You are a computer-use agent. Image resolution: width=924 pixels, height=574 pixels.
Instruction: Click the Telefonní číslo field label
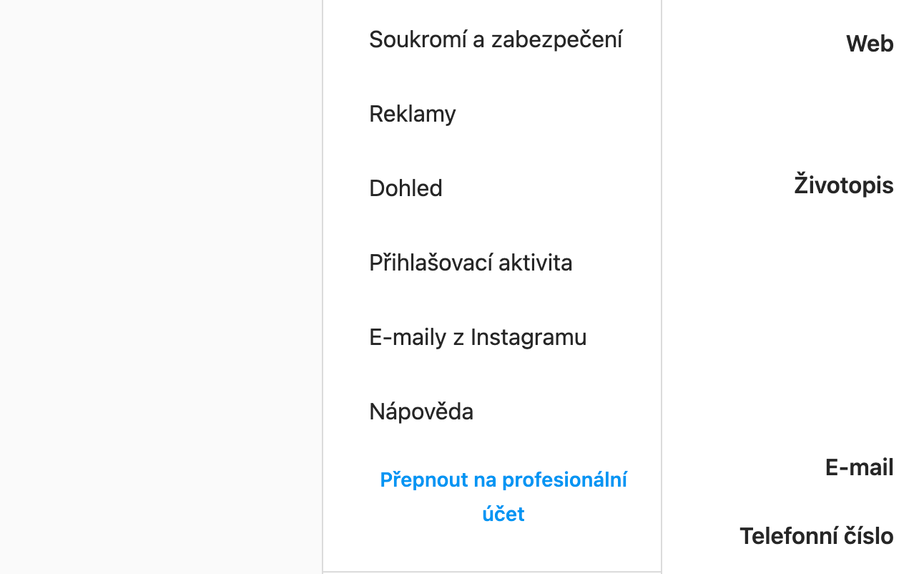pos(816,536)
